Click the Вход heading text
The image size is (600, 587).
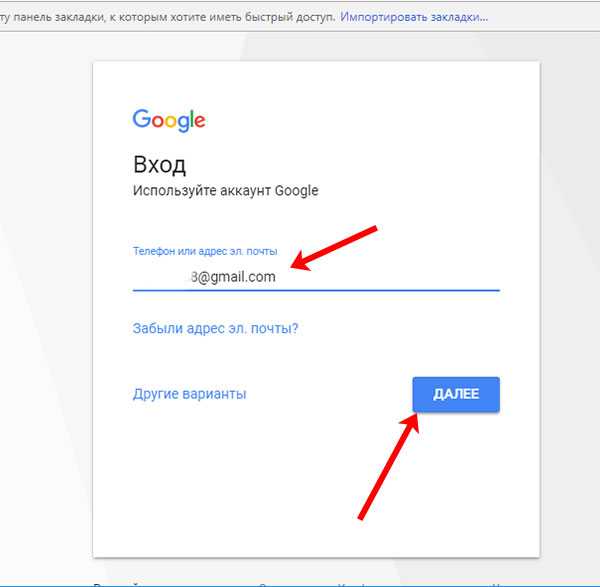tap(159, 165)
